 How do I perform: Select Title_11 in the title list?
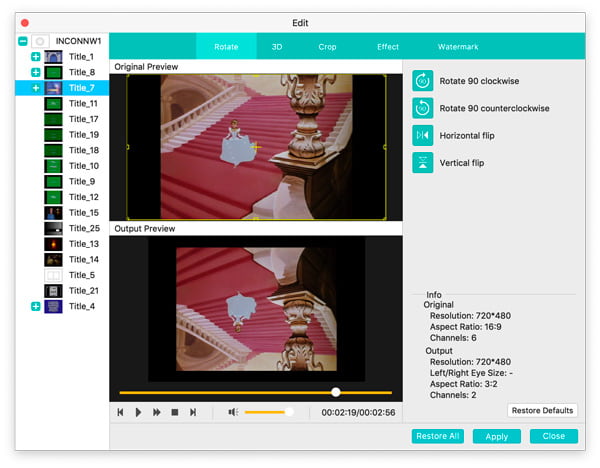[x=83, y=103]
